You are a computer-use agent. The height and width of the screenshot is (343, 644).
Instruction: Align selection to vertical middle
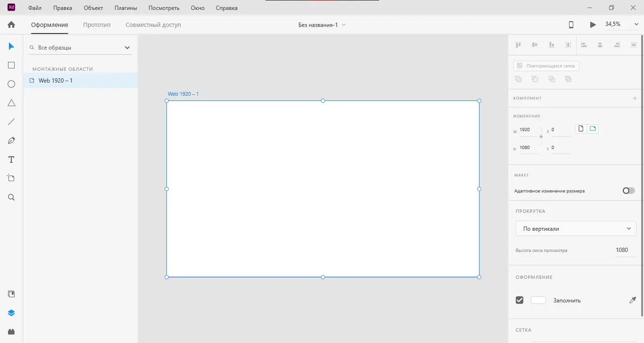535,45
